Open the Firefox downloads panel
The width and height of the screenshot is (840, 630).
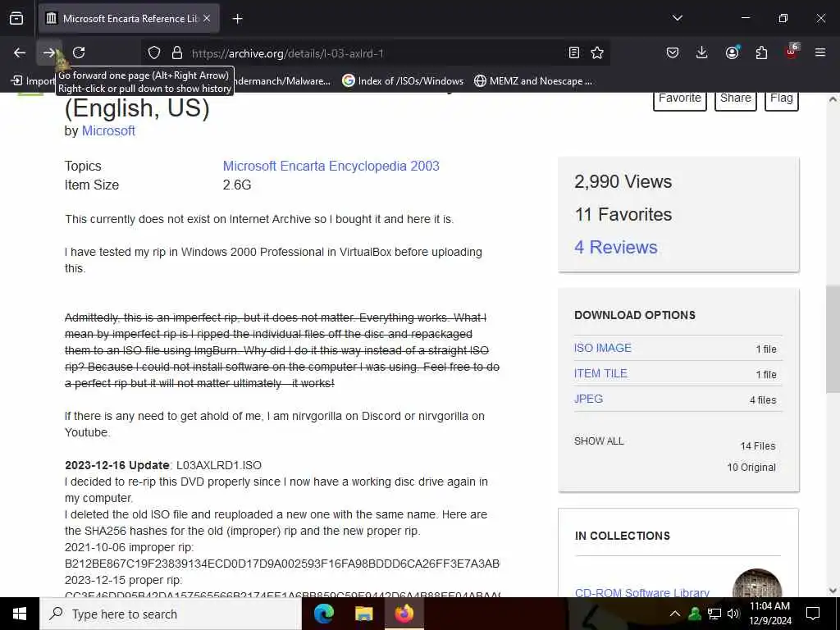coord(702,52)
